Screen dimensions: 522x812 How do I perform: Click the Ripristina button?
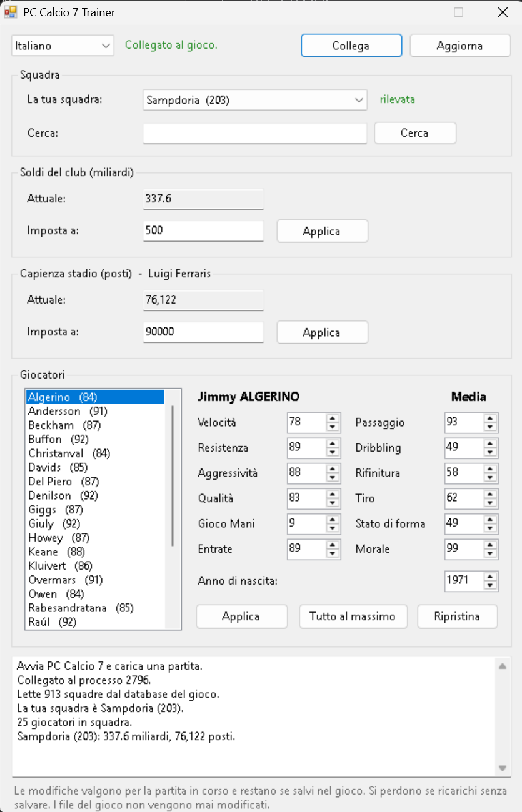[458, 616]
